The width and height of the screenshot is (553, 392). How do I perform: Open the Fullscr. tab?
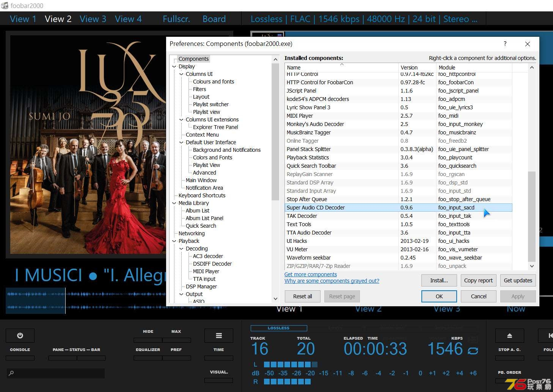click(x=176, y=19)
